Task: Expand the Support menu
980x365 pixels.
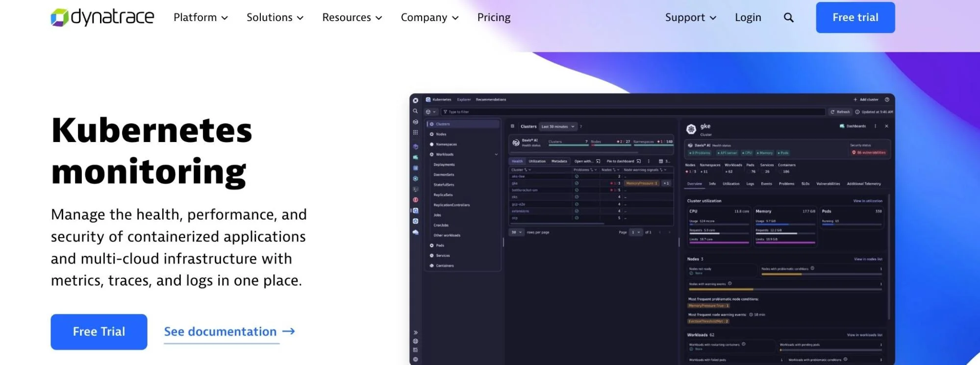Action: pyautogui.click(x=690, y=18)
